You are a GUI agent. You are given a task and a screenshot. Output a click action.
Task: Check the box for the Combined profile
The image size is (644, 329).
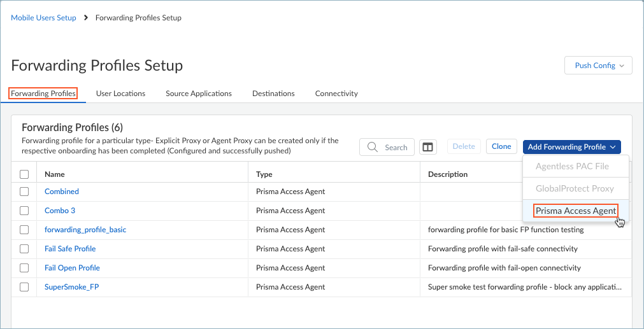(x=24, y=192)
